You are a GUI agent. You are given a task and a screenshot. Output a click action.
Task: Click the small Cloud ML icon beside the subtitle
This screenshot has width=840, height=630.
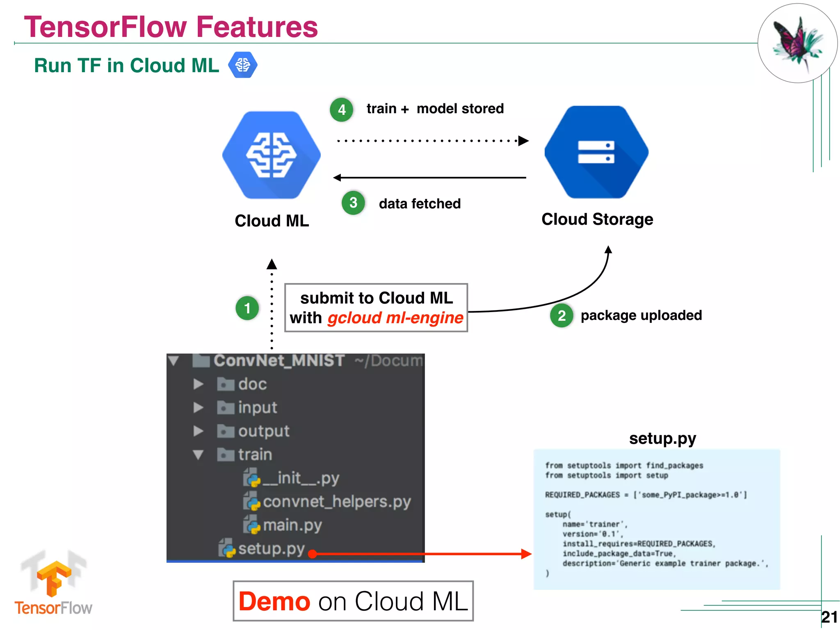click(x=243, y=65)
